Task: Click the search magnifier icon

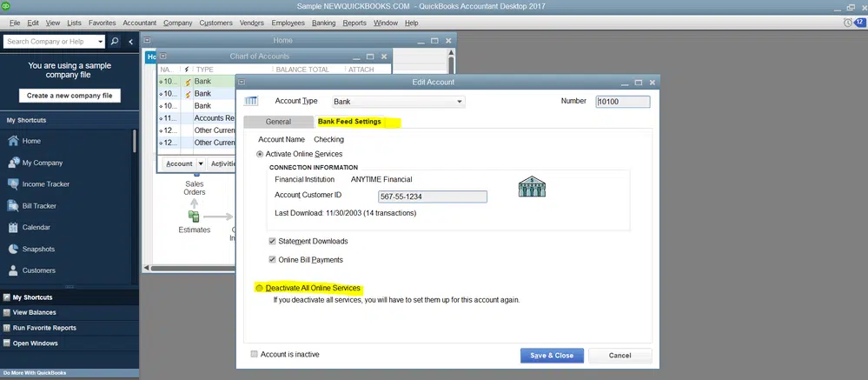Action: click(114, 42)
